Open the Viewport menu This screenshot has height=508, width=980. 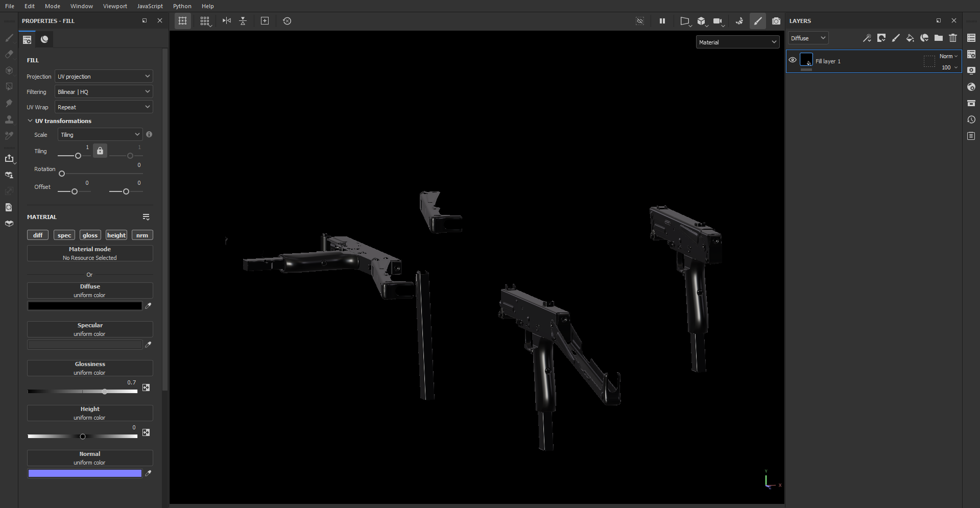pyautogui.click(x=115, y=6)
